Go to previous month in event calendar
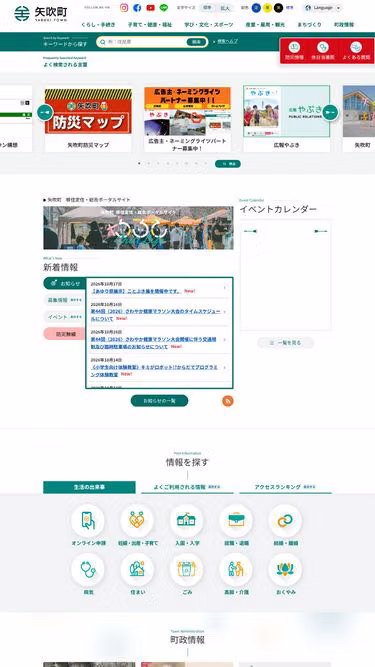The image size is (375, 667). [x=250, y=231]
